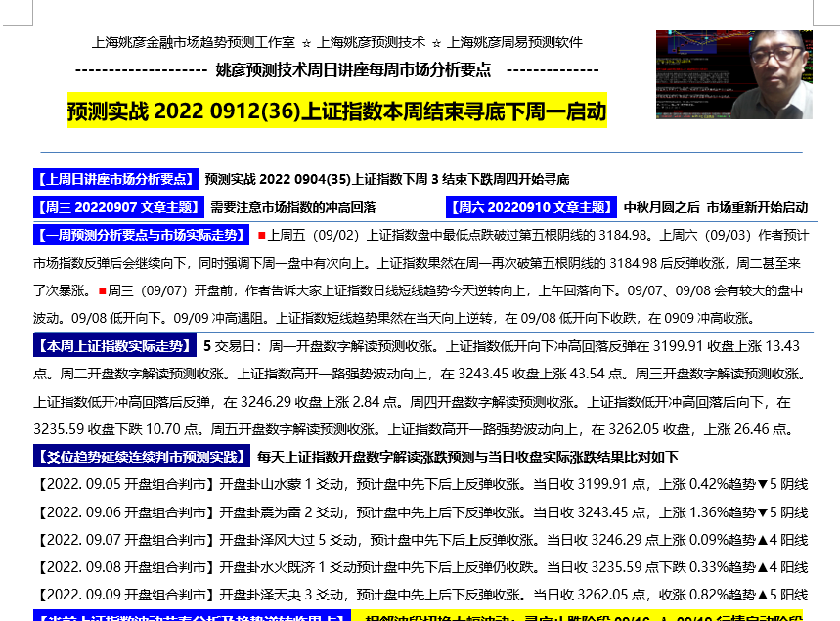The height and width of the screenshot is (621, 840).
Task: Click the star symbol before 上海姚彦周易预测软件
Action: [x=436, y=43]
